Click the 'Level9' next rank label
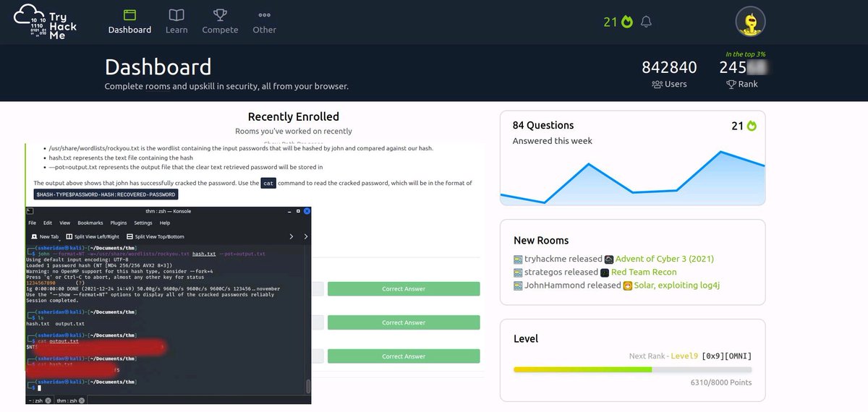The height and width of the screenshot is (412, 868). [684, 356]
